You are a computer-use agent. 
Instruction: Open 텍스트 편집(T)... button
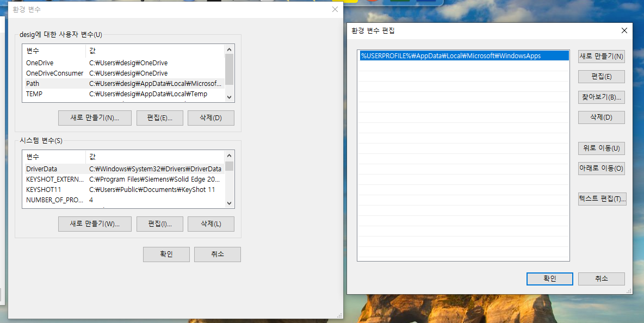(602, 198)
